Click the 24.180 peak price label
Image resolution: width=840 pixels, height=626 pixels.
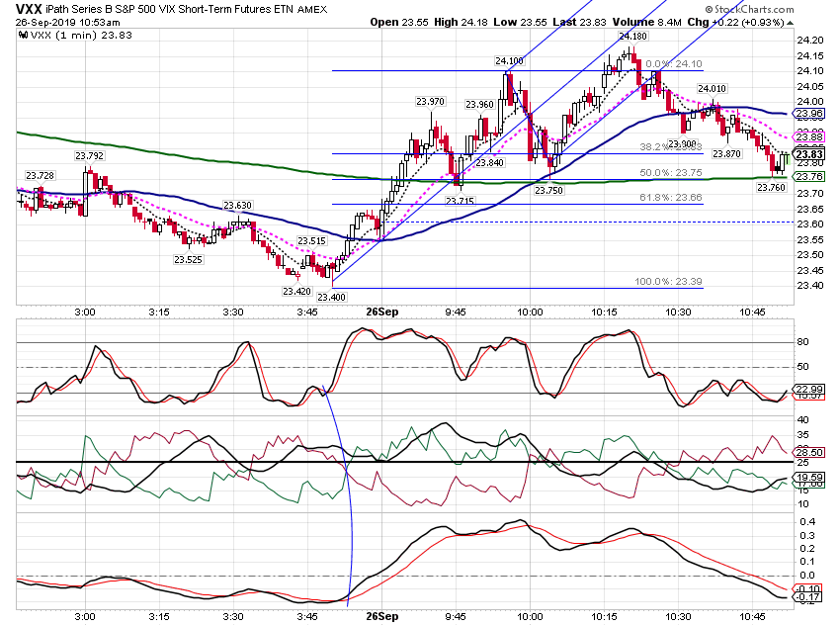(632, 37)
